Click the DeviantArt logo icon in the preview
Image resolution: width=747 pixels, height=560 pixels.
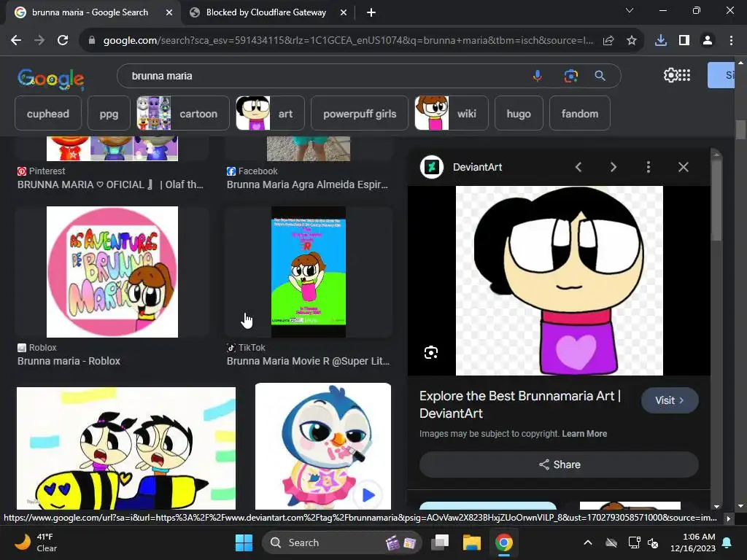coord(432,167)
